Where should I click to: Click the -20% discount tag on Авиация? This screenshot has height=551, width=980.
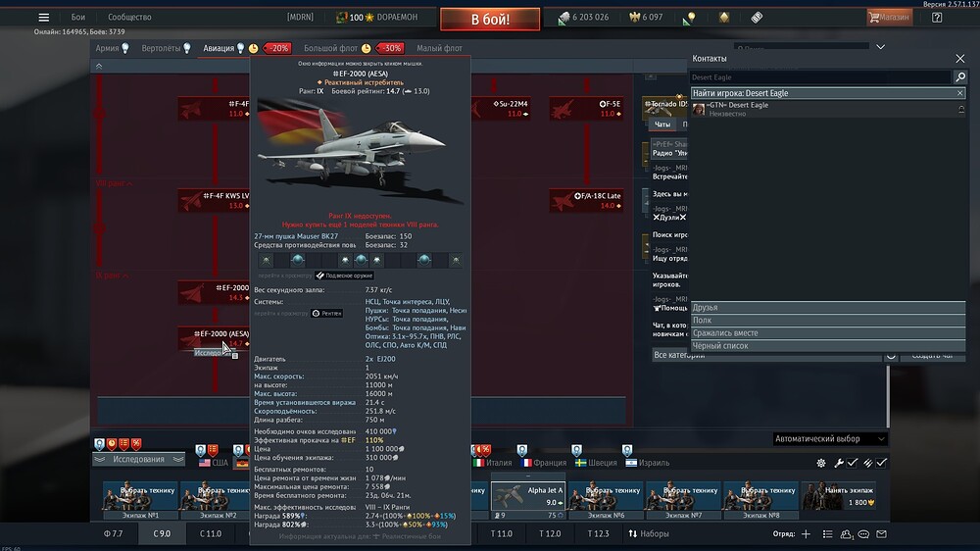(277, 48)
